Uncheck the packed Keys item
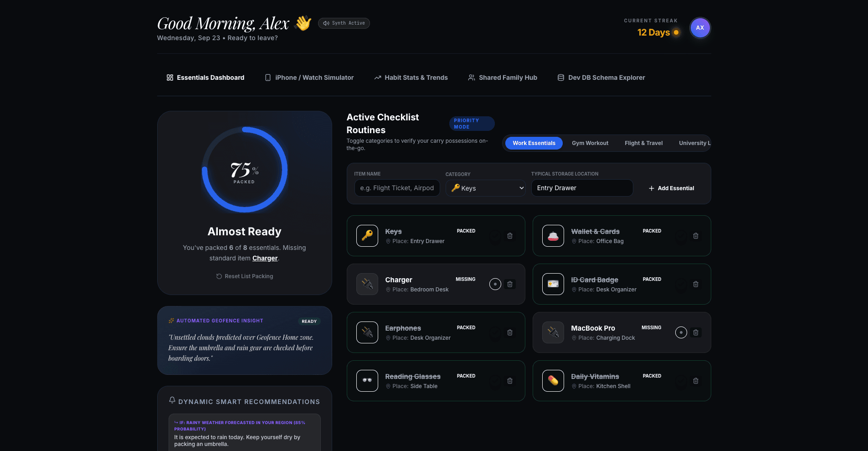 (x=495, y=236)
